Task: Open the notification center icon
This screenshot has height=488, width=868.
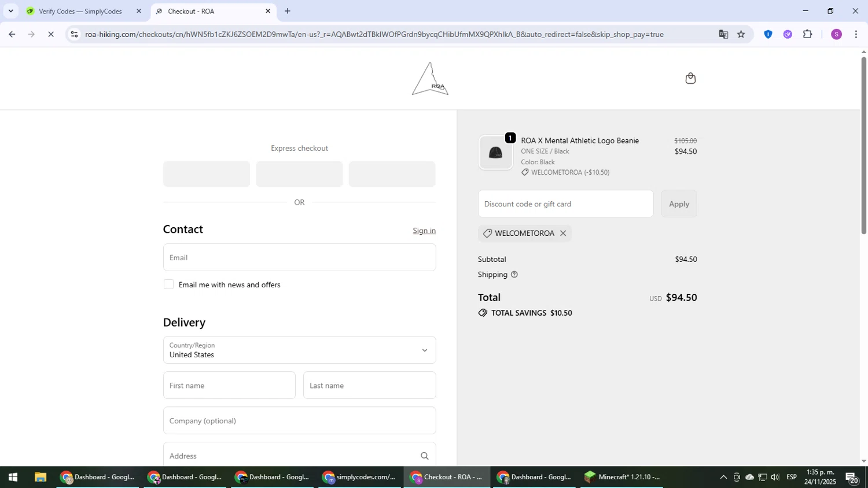Action: click(x=852, y=478)
